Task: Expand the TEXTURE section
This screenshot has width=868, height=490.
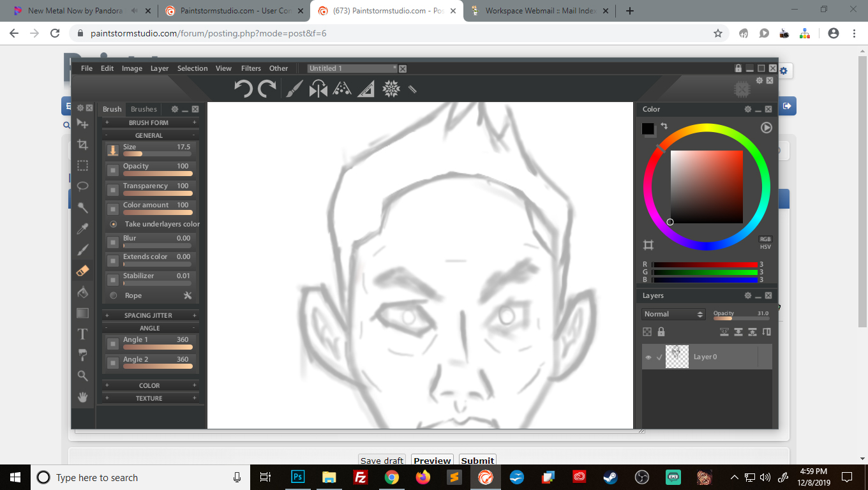Action: [149, 398]
